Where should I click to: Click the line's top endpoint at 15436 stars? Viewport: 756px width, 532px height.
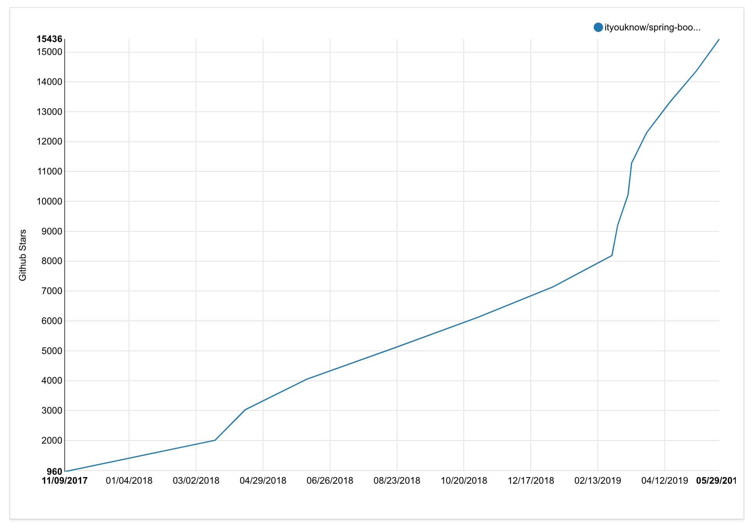coord(719,40)
